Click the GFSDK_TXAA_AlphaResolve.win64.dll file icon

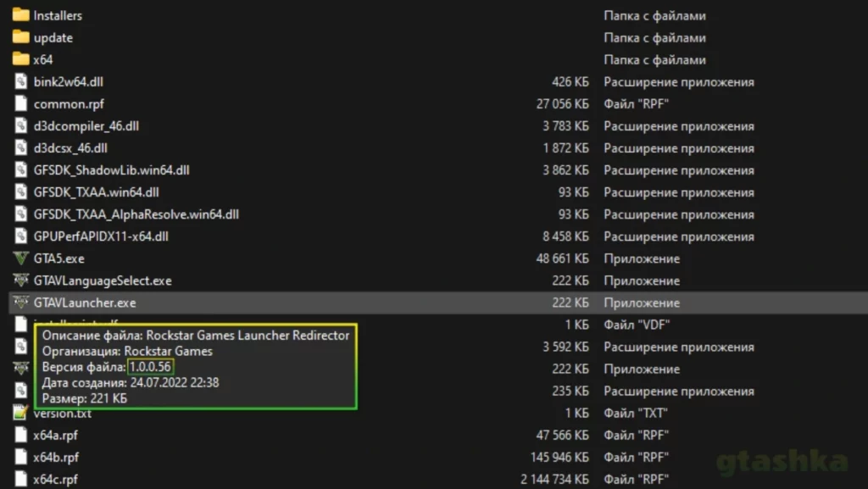coord(20,214)
